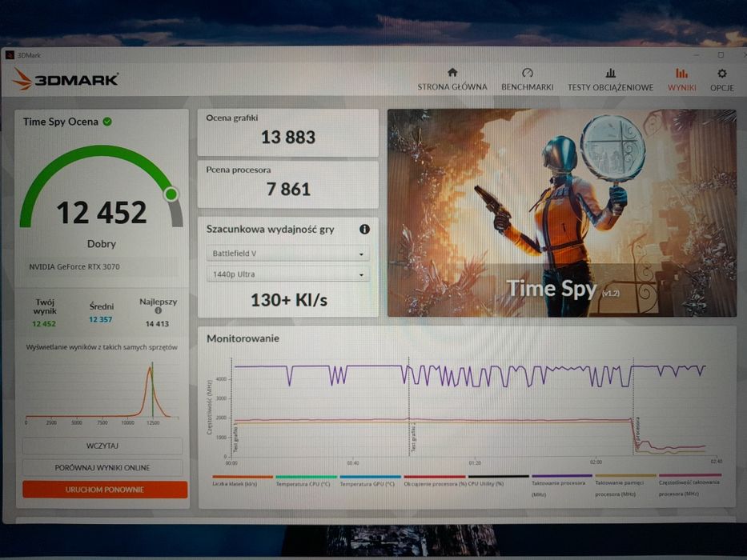
Task: Open the Battlefield V game dropdown
Action: point(287,254)
